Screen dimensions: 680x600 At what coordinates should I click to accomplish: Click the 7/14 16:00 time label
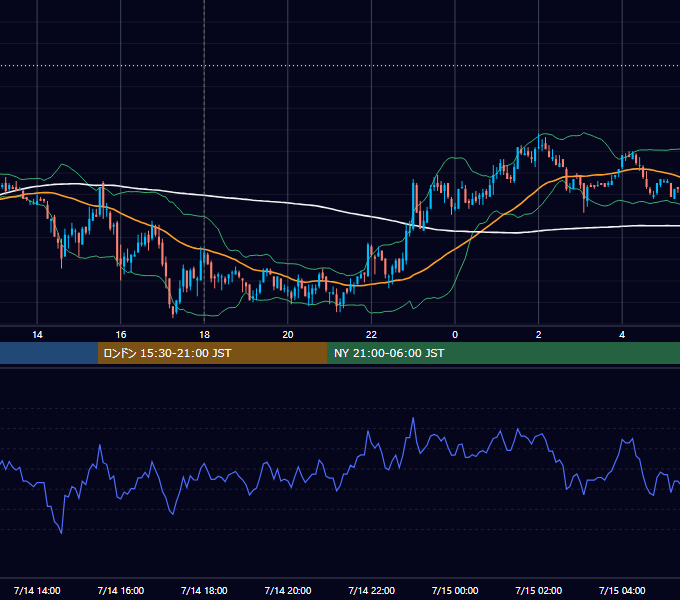[121, 590]
